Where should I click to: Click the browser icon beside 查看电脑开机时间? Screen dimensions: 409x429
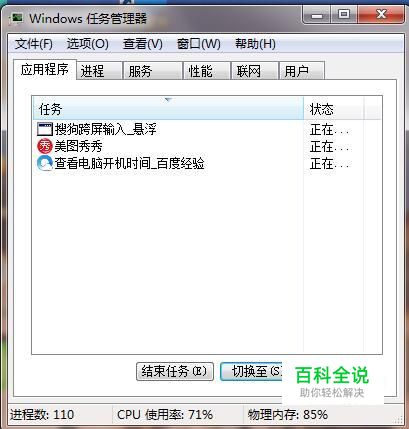point(45,163)
